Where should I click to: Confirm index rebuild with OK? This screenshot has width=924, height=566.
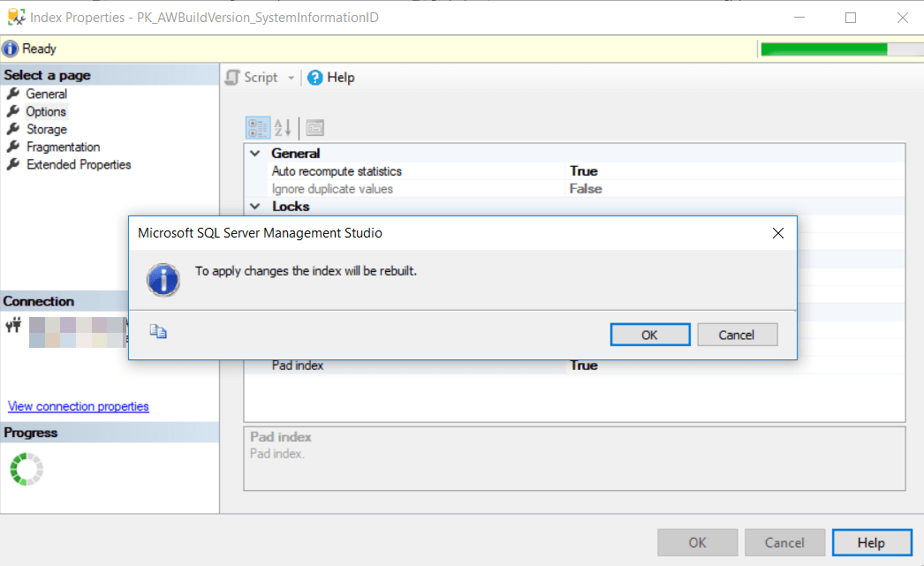[650, 334]
